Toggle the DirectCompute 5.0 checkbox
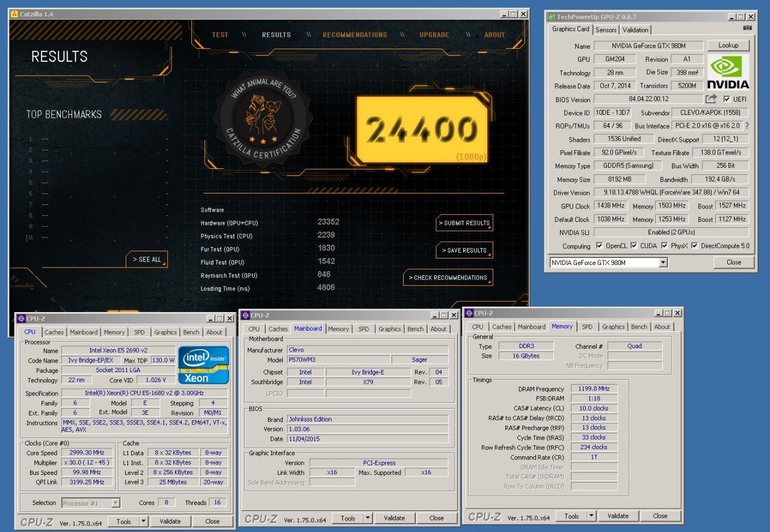Viewport: 770px width, 532px height. pyautogui.click(x=695, y=246)
